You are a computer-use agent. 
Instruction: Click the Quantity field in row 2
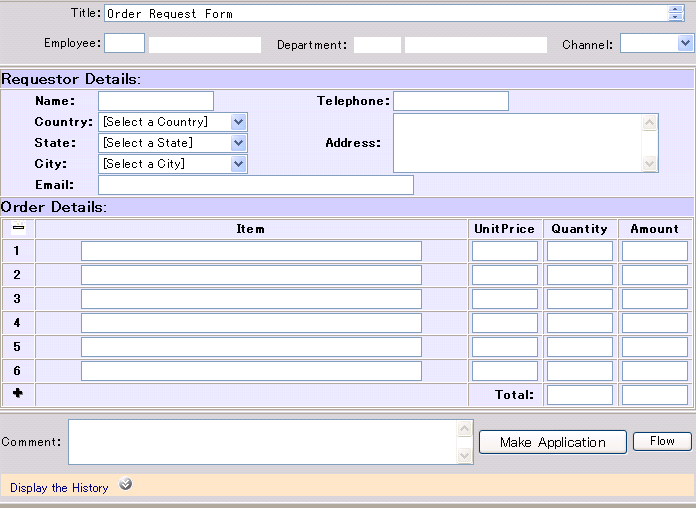[580, 275]
